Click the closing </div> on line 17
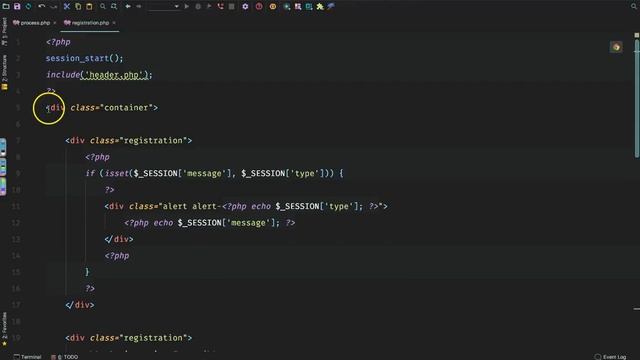 [80, 305]
